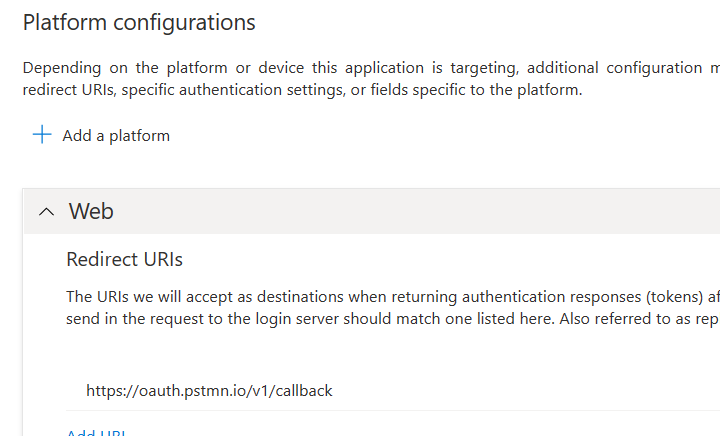
Task: Select the oauth.pstmn.io callback redirect URI
Action: pos(209,390)
